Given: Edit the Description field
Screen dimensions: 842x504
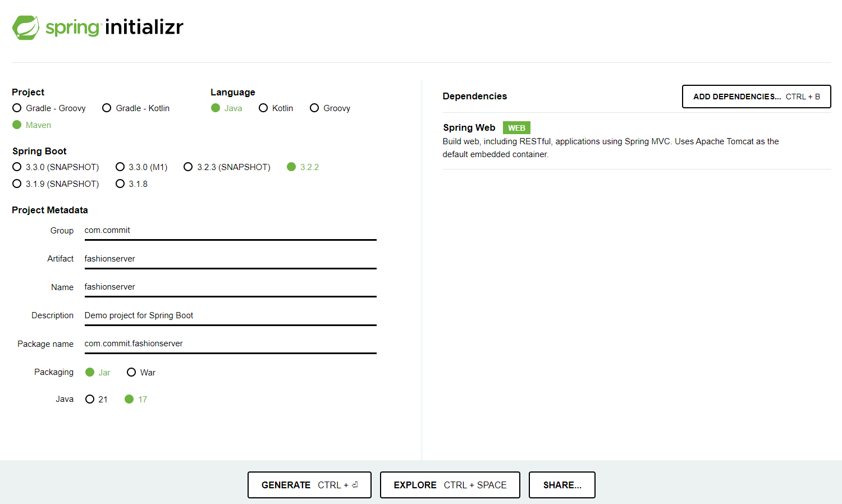Looking at the screenshot, I should pos(230,315).
